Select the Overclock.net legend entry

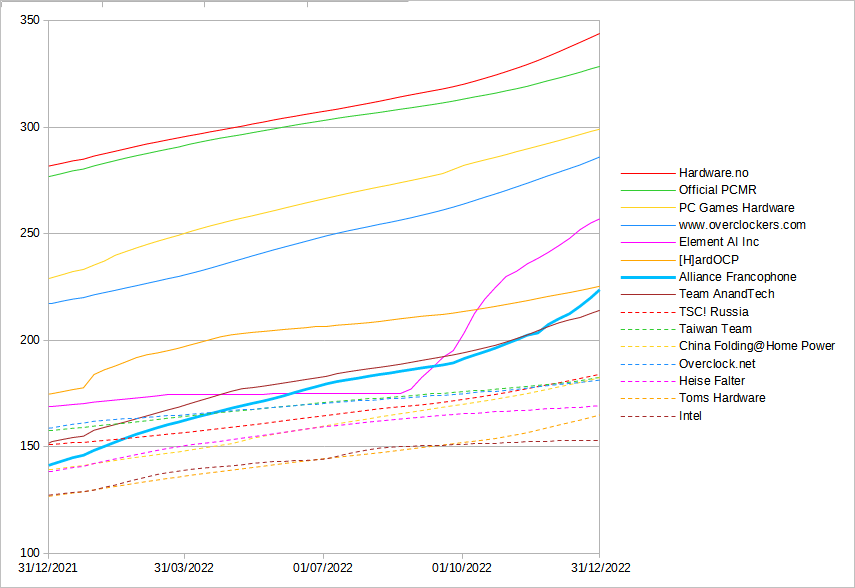tap(717, 364)
